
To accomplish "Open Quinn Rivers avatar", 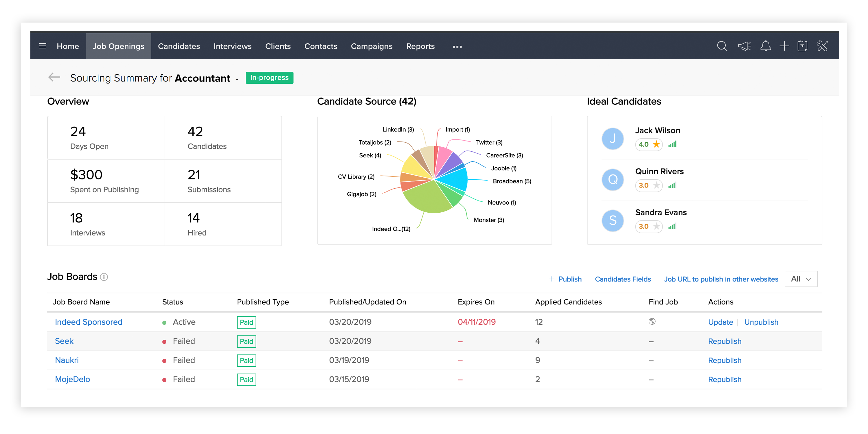I will pyautogui.click(x=613, y=179).
